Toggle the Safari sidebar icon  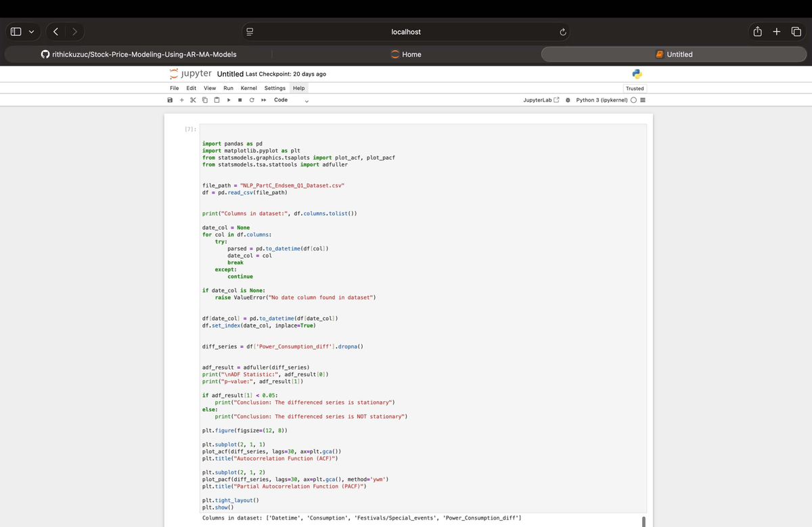[x=16, y=32]
